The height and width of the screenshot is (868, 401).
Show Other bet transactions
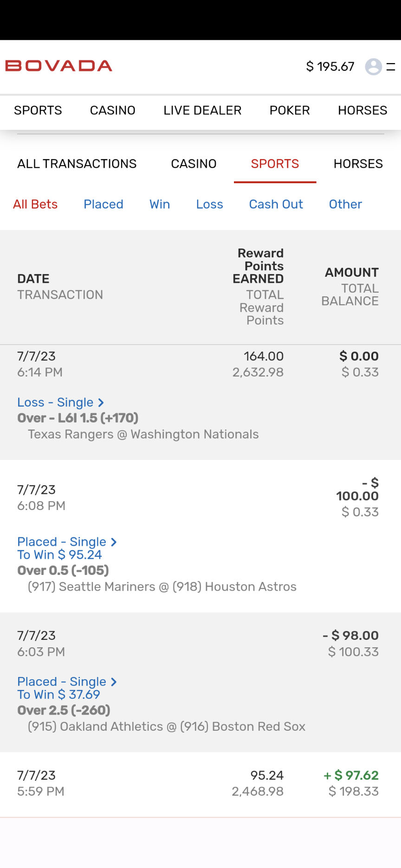(345, 204)
